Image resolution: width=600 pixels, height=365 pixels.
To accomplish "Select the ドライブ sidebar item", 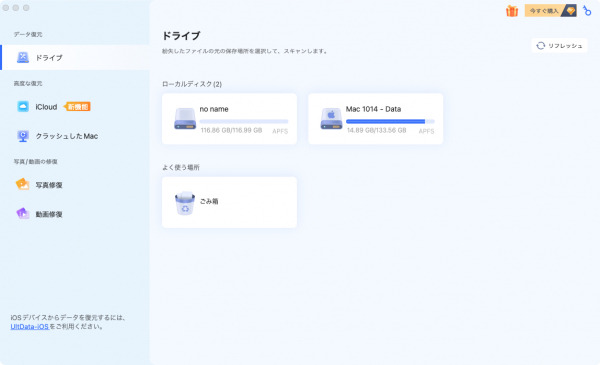I will click(75, 57).
